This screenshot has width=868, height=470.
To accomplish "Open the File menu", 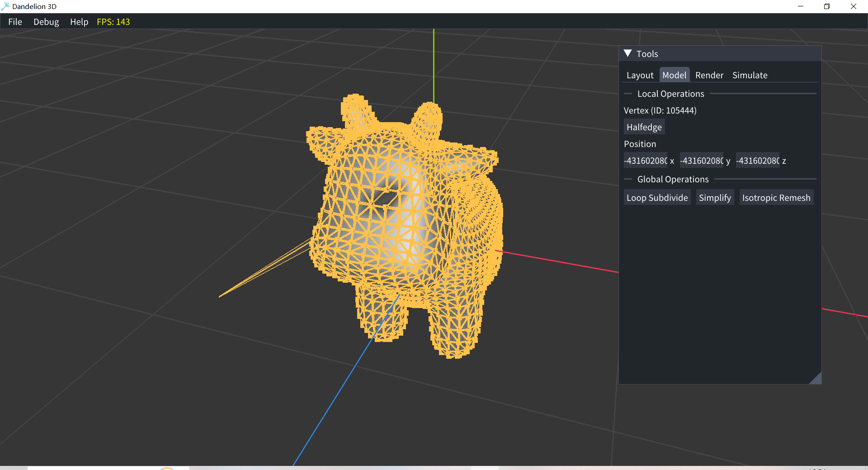I will pos(15,22).
